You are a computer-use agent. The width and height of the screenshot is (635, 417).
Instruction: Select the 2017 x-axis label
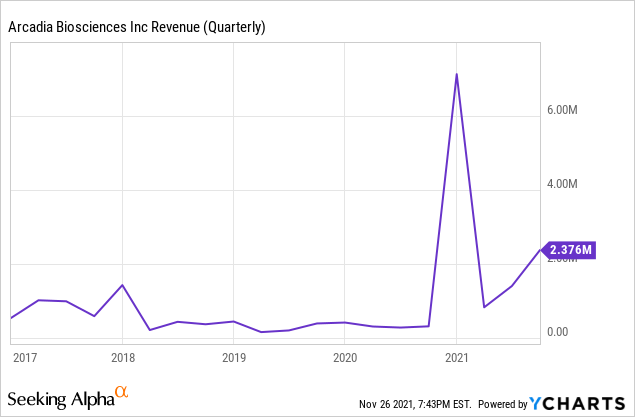click(25, 358)
